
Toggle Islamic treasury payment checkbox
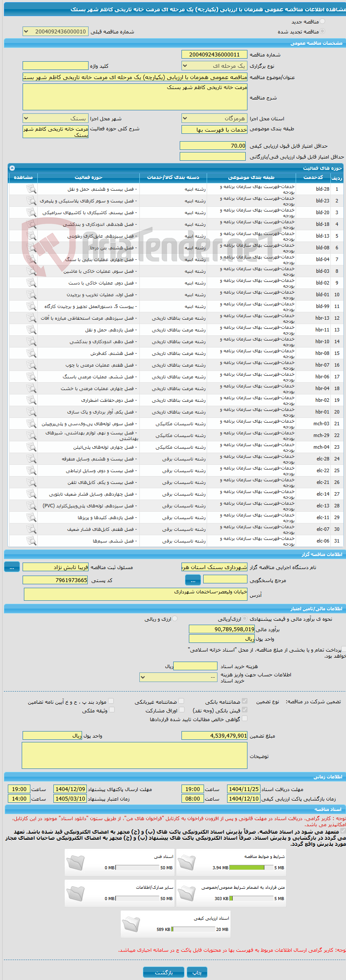pos(343,649)
